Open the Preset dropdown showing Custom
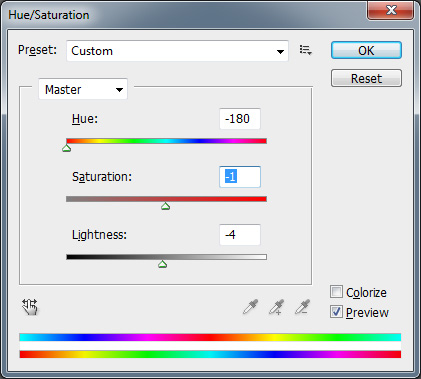The image size is (421, 379). (x=177, y=51)
